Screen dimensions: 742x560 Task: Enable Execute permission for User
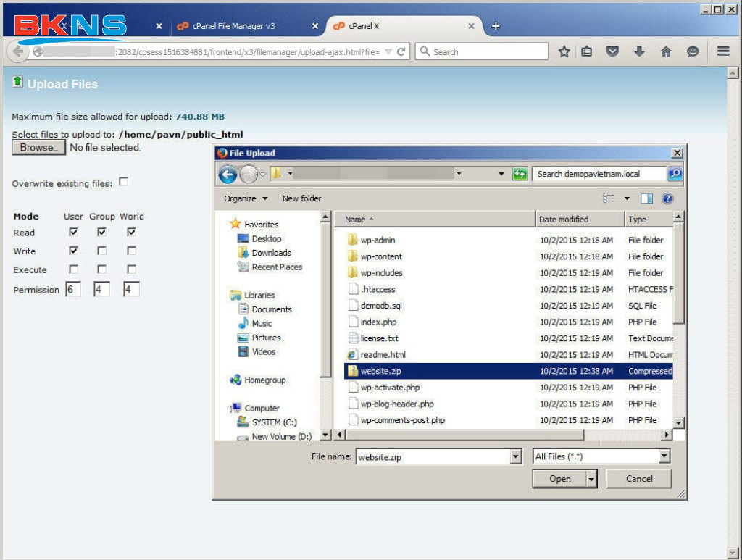73,269
